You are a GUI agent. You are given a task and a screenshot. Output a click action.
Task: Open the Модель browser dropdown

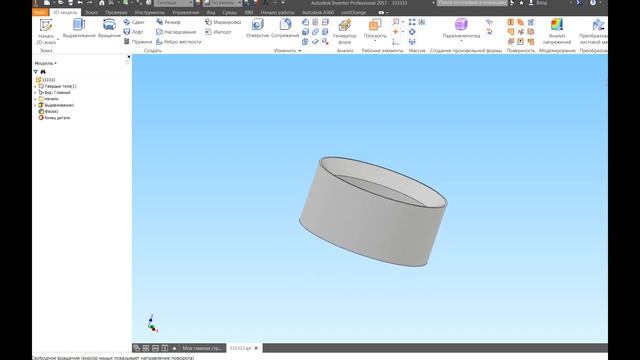click(46, 63)
